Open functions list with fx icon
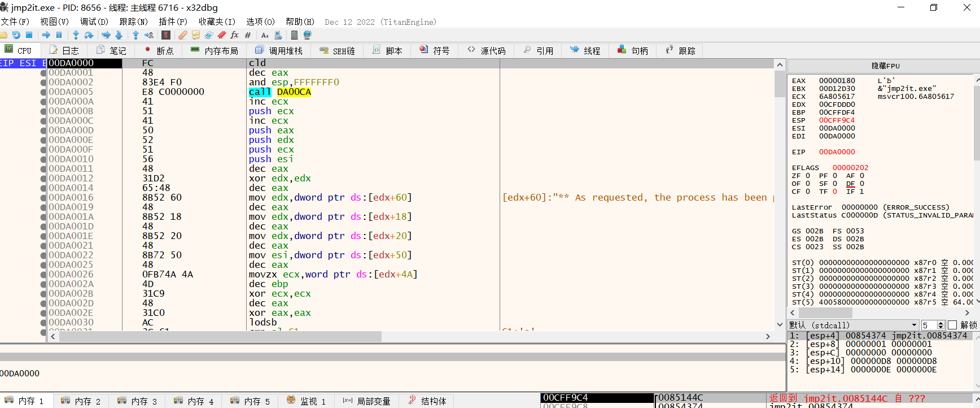This screenshot has width=980, height=408. click(x=235, y=35)
